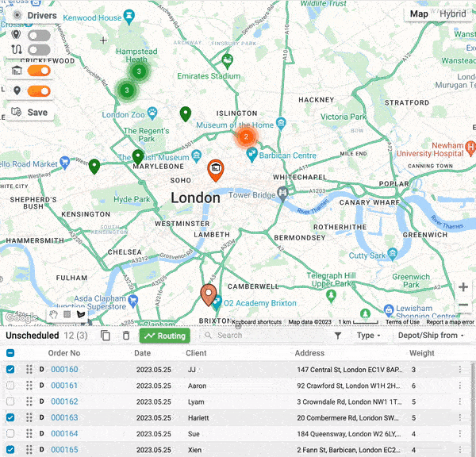The height and width of the screenshot is (457, 476).
Task: Click the Search orders field
Action: (x=264, y=336)
